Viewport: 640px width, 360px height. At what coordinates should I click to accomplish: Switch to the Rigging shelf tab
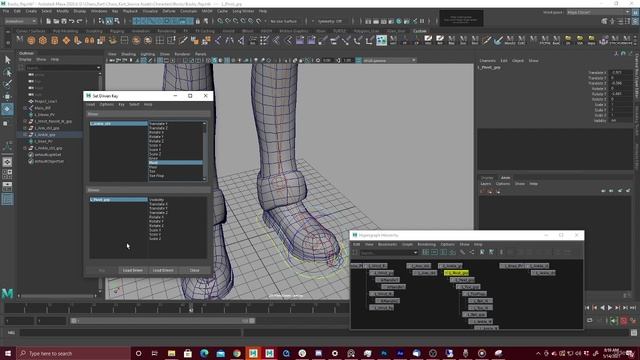(x=117, y=31)
